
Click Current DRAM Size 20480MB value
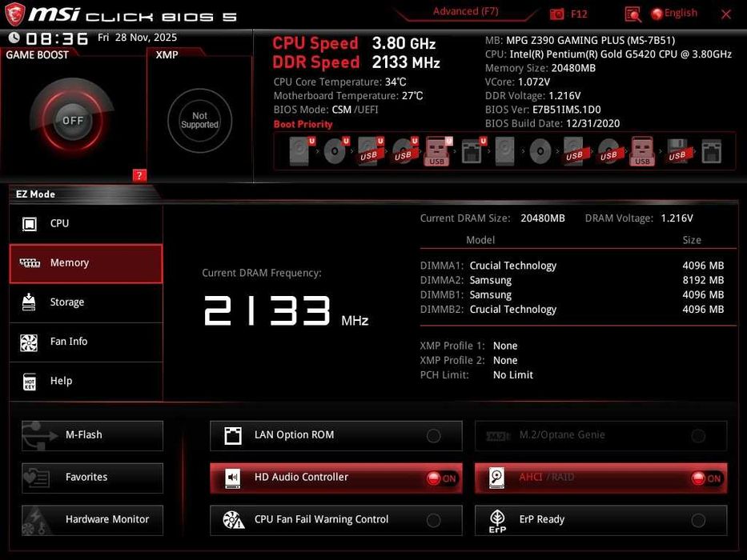click(x=543, y=218)
